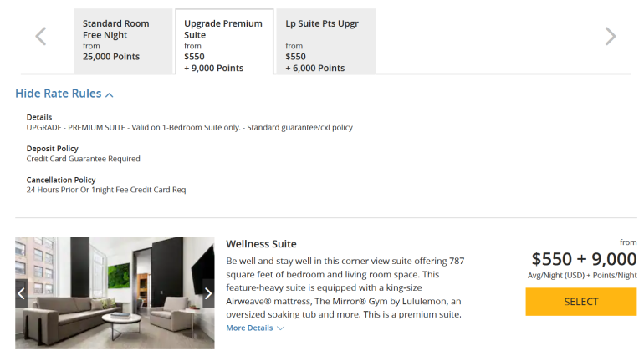The height and width of the screenshot is (356, 644).
Task: Show the next Wellness Suite photo
Action: pos(208,293)
